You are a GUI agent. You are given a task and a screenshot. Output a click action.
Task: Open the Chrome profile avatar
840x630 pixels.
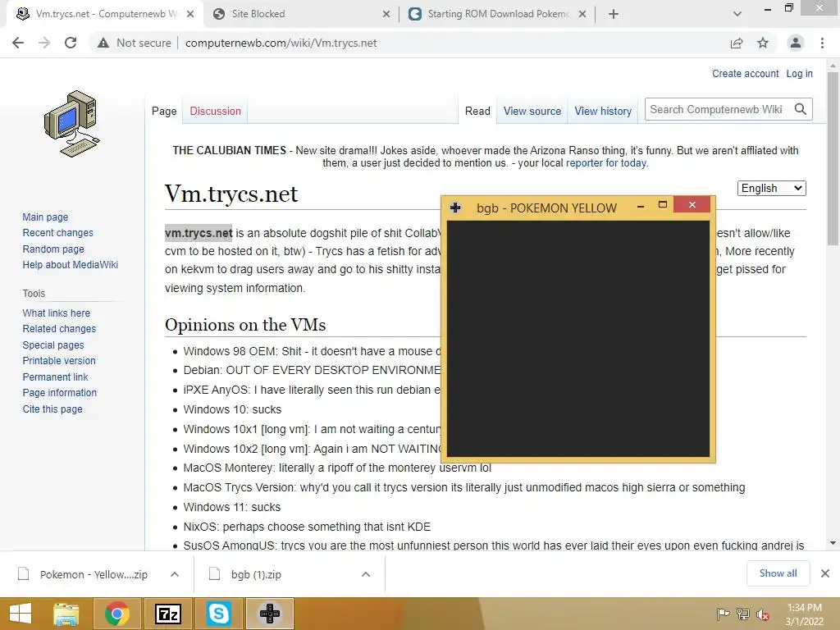click(x=796, y=43)
